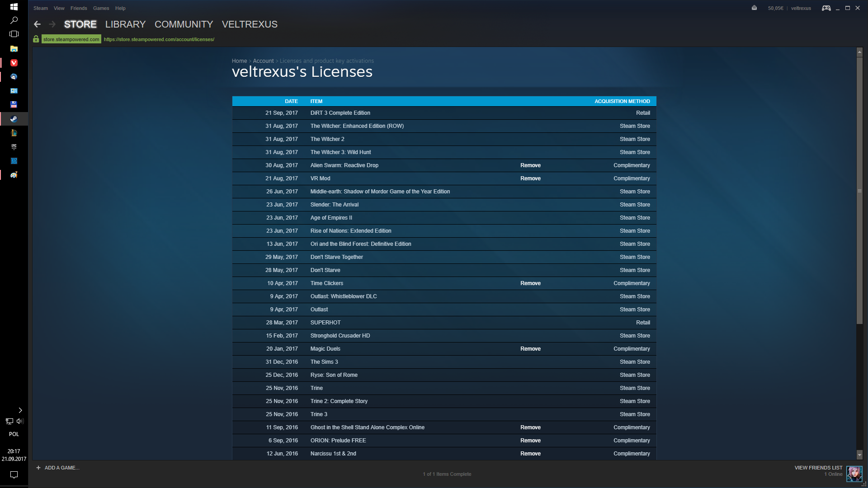This screenshot has width=868, height=488.
Task: Open the Action Center notification icon
Action: point(14,475)
